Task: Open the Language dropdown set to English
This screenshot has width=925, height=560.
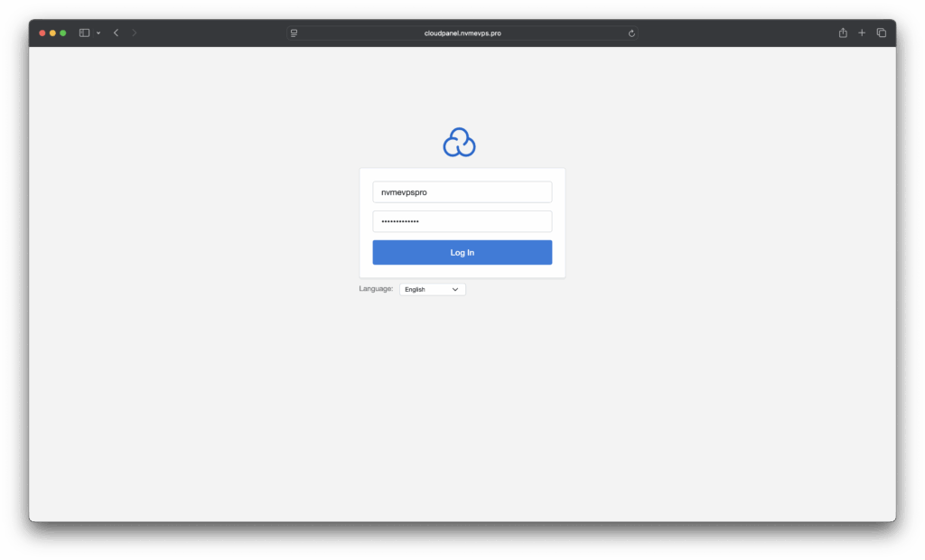Action: [x=433, y=290]
